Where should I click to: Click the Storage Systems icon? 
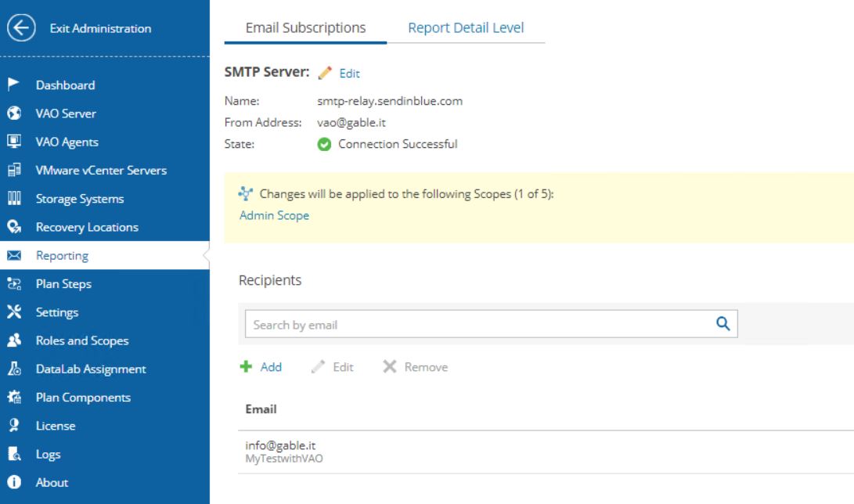[13, 198]
